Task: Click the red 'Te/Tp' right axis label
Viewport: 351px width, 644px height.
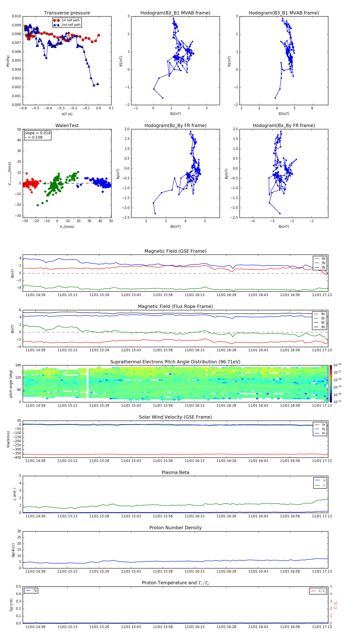Action: (x=336, y=605)
